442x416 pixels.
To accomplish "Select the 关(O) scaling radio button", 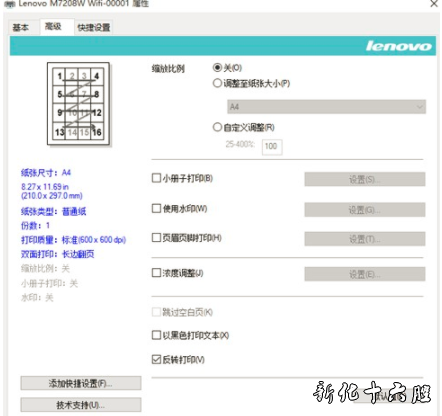I will (217, 68).
